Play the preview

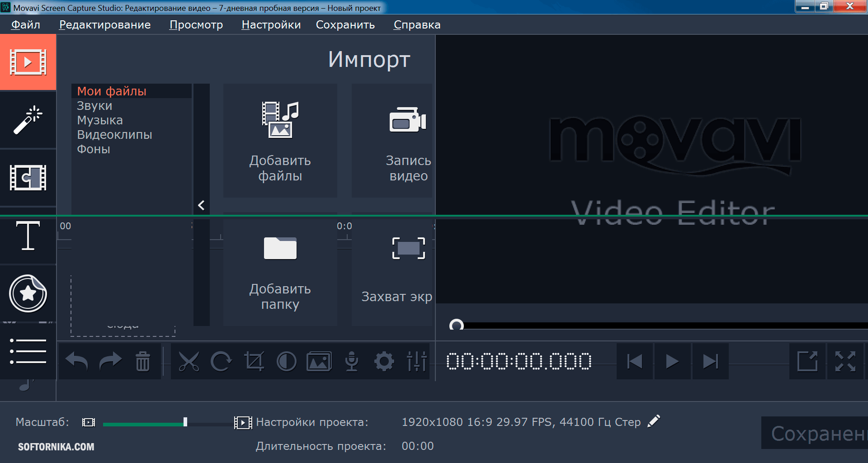[x=672, y=361]
